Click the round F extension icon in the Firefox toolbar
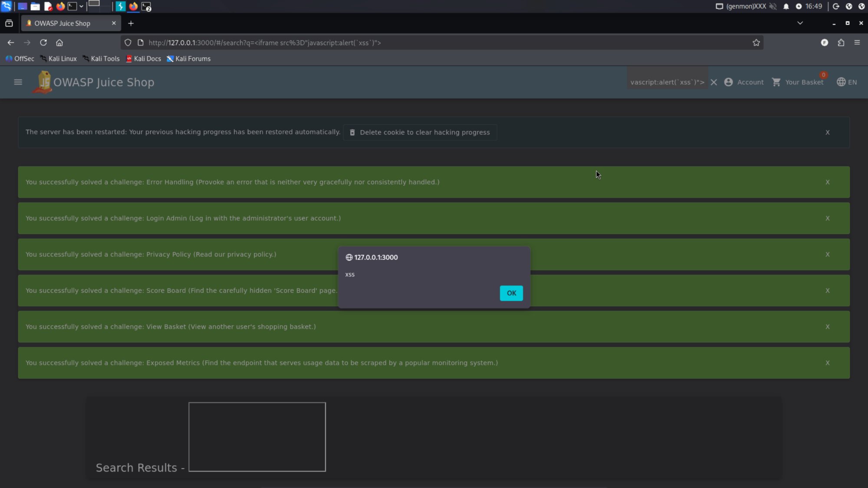 (825, 43)
